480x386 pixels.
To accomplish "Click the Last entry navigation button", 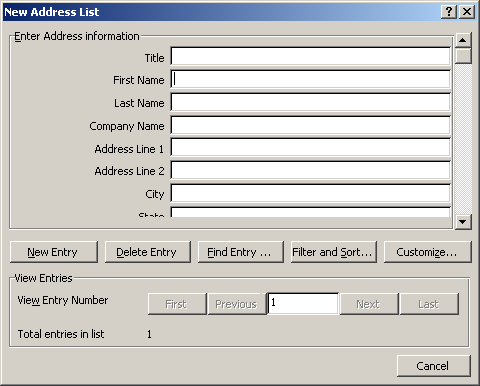I will 429,304.
